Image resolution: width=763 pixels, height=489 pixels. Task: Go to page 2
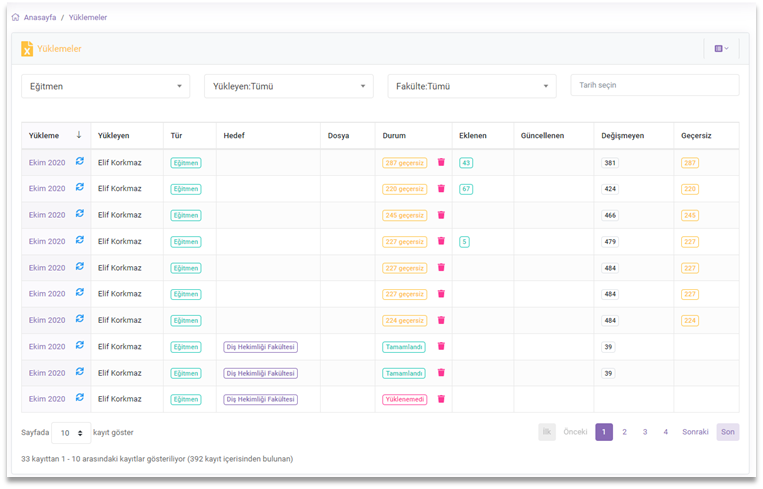pos(624,432)
